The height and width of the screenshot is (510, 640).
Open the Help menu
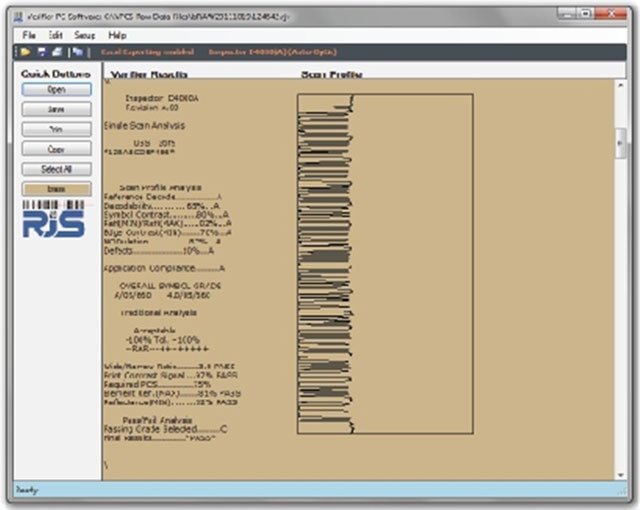point(117,35)
